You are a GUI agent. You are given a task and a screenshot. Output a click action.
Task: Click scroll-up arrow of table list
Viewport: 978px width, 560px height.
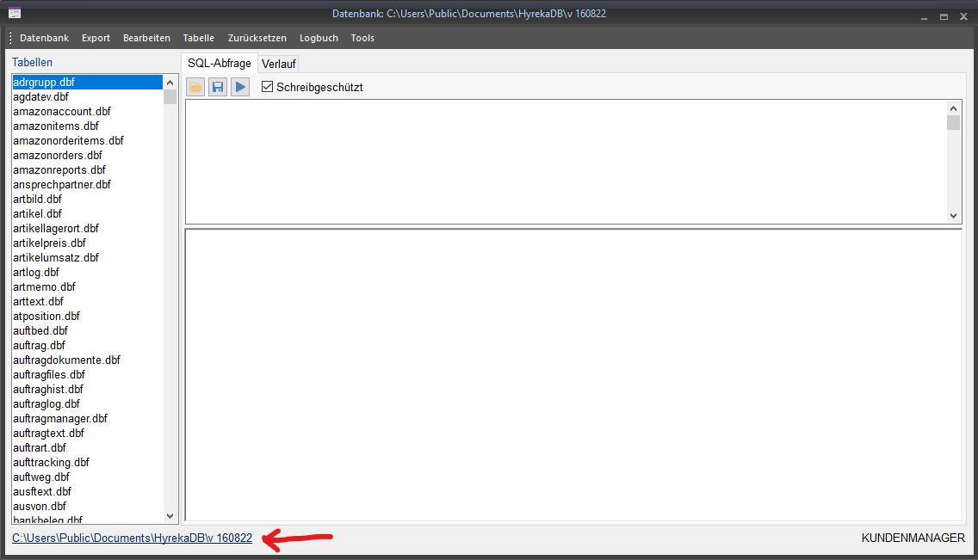click(170, 83)
